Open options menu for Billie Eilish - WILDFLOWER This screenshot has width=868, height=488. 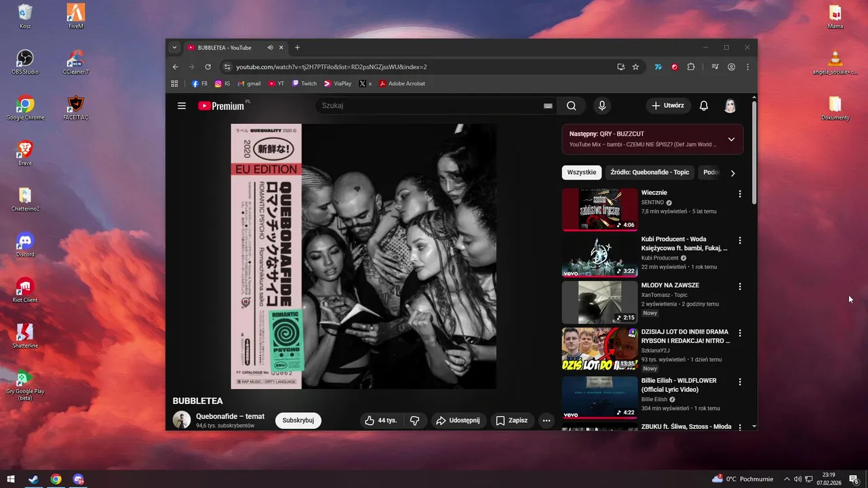[x=740, y=382]
